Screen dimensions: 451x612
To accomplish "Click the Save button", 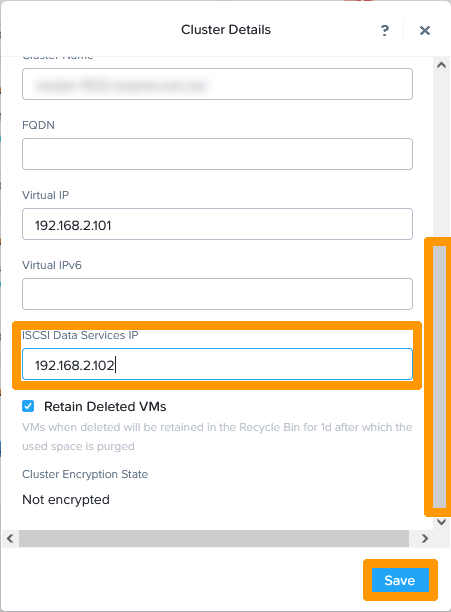I will click(x=400, y=580).
